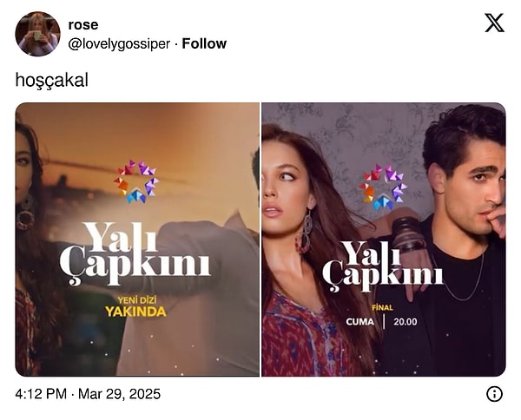Click the 20.00 airtime text
521x420 pixels.
(x=405, y=322)
